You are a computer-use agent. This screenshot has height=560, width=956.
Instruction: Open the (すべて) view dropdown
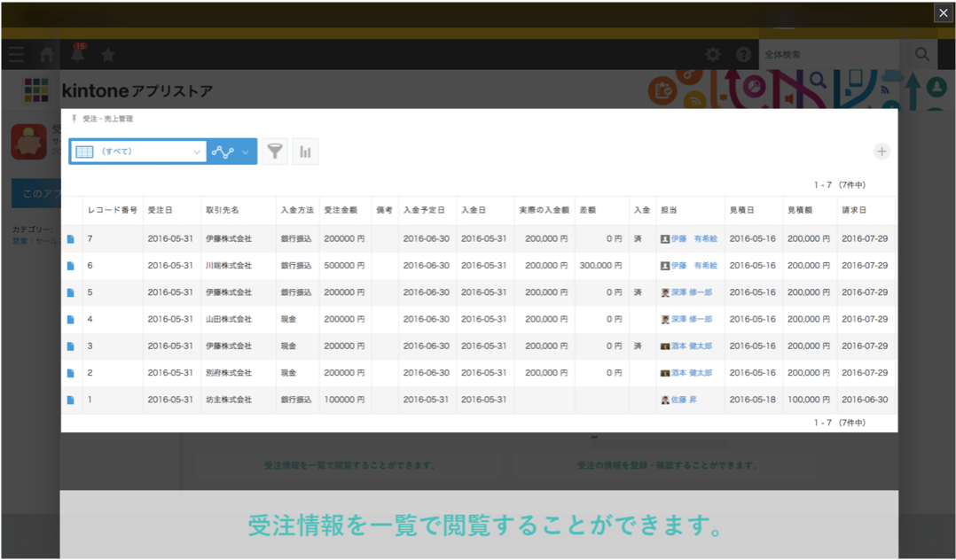pos(138,152)
